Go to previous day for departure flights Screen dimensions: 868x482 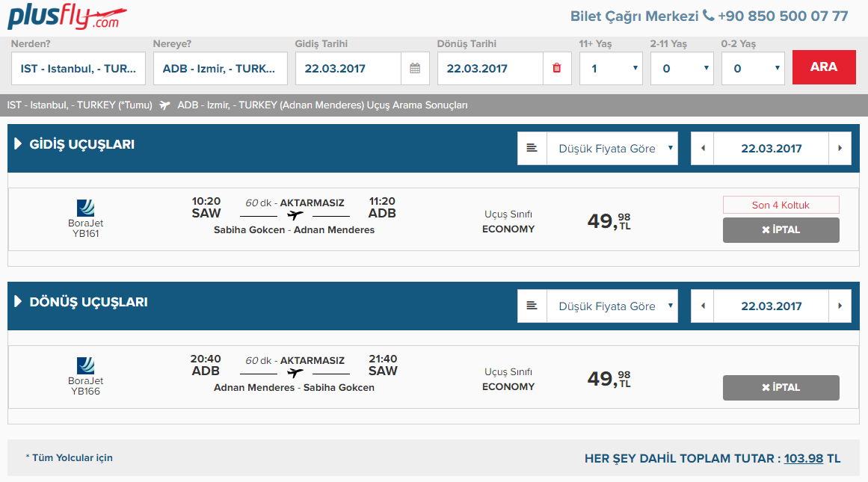(702, 149)
